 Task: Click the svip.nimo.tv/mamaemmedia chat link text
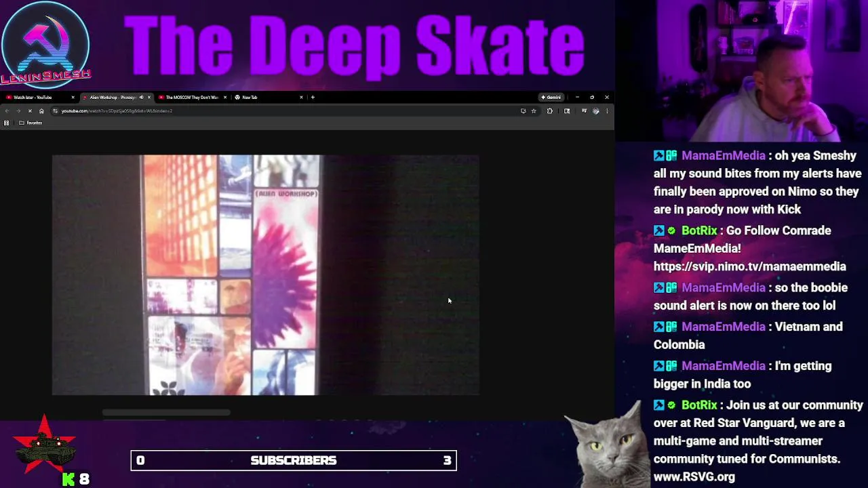point(749,266)
